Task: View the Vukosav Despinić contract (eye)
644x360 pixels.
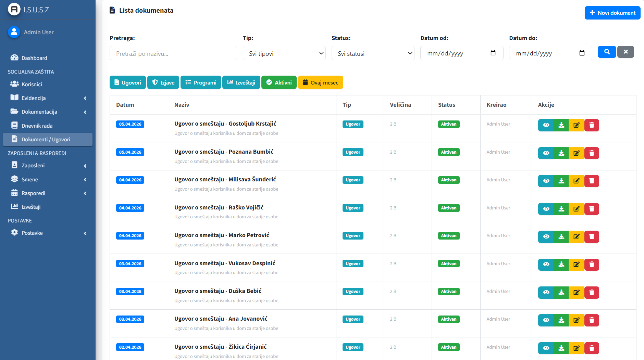Action: (546, 265)
